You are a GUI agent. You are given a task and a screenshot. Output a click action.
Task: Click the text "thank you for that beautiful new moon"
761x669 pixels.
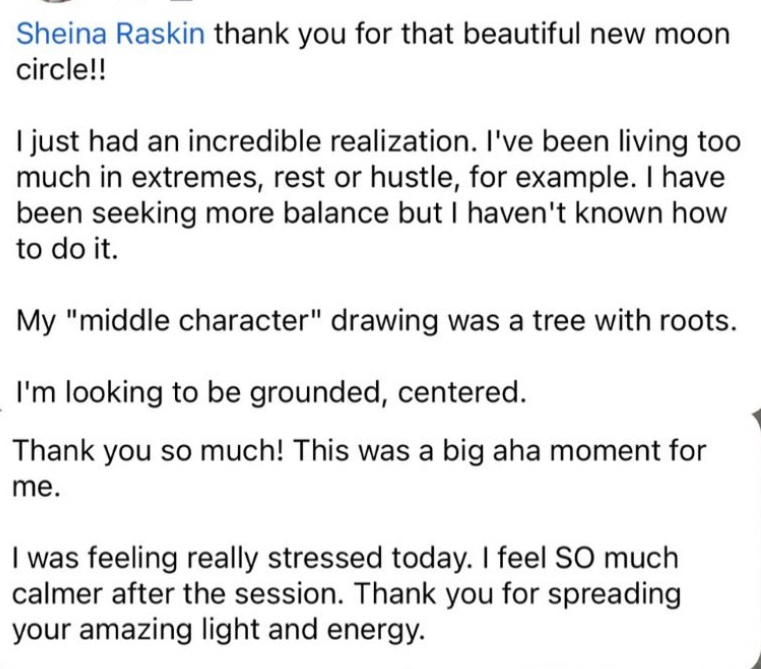(x=472, y=35)
